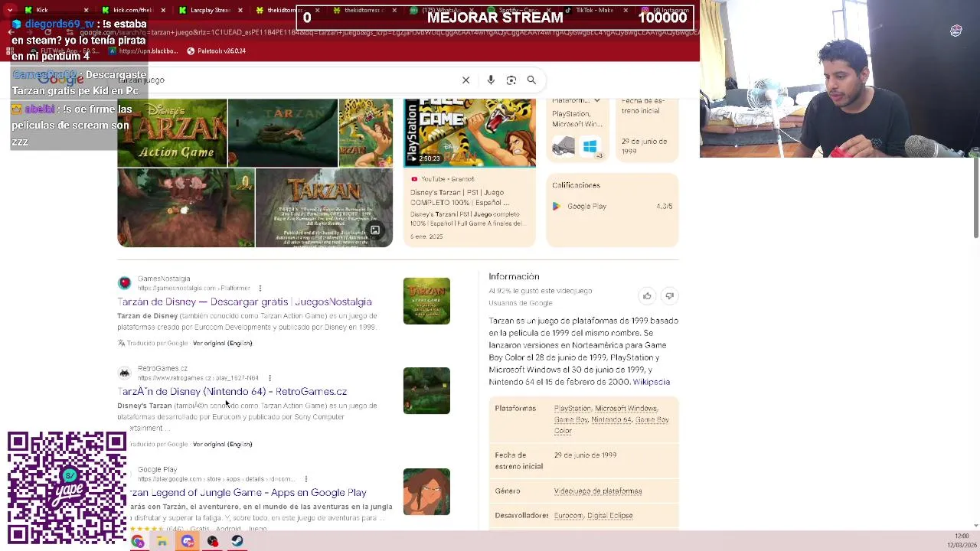
Task: Open the Tarzan Action Game image
Action: [x=172, y=132]
